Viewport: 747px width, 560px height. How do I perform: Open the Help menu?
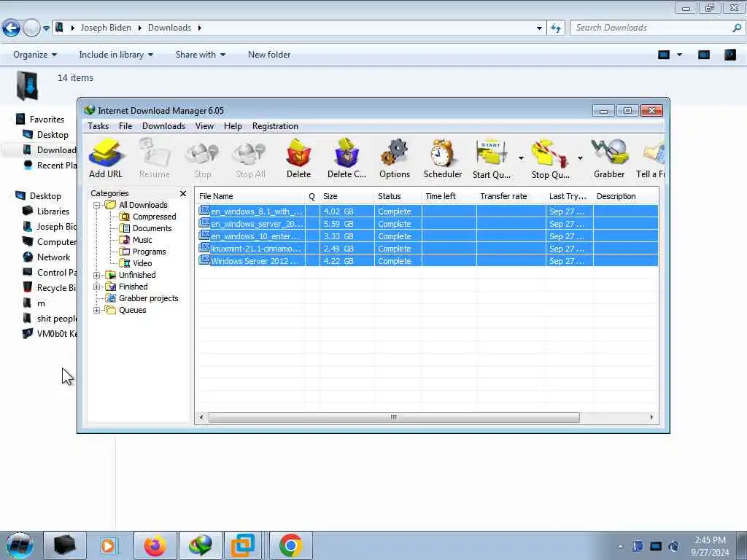pyautogui.click(x=233, y=126)
